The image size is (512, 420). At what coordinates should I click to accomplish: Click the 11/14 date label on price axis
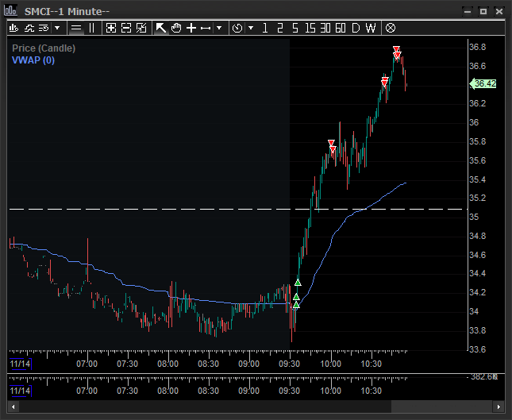(21, 364)
